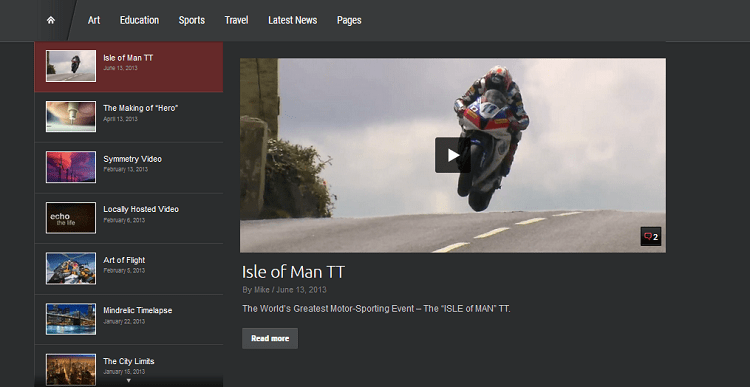The width and height of the screenshot is (750, 387).
Task: Open the comments bubble showing 2
Action: pyautogui.click(x=651, y=236)
